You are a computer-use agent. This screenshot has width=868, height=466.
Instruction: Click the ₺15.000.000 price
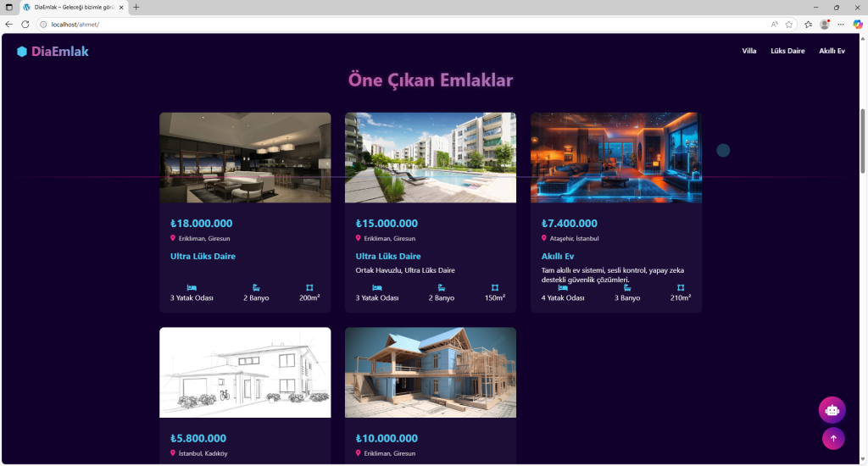coord(387,224)
